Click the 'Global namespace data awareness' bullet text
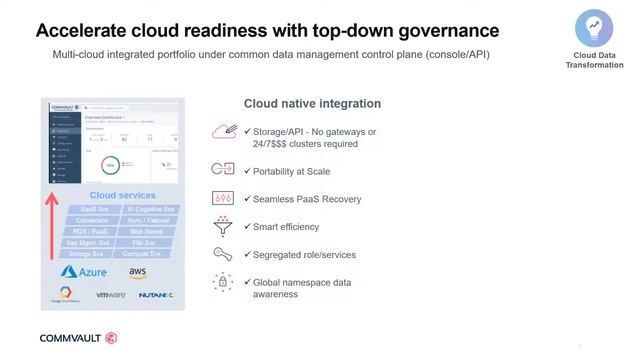Viewport: 640px width, 360px height. pyautogui.click(x=302, y=288)
